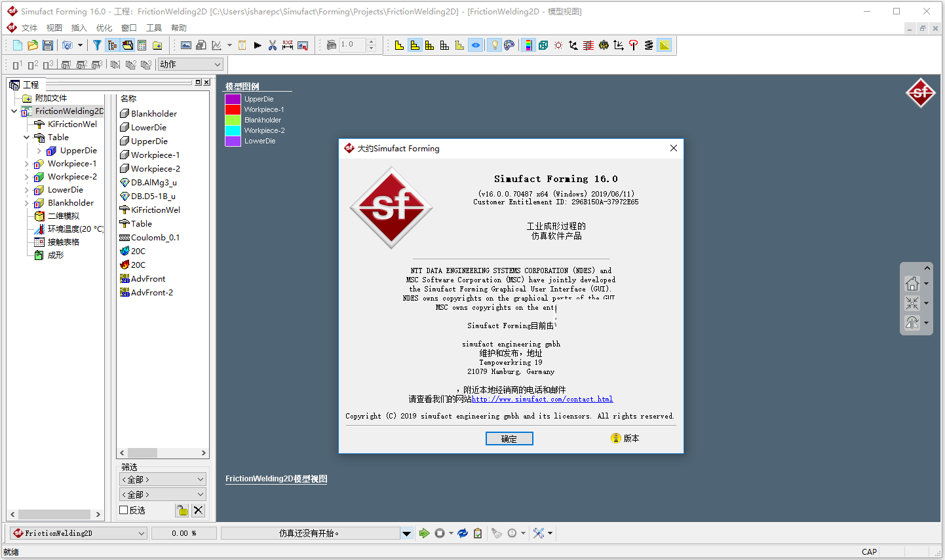Collapse the Table tree node
This screenshot has height=560, width=945.
(26, 138)
